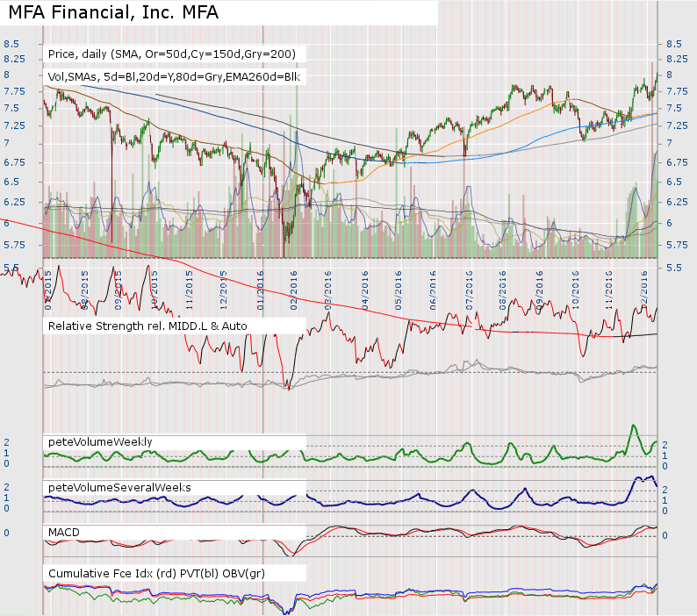Click the Relative Strength rel. MIDD.L label
This screenshot has width=697, height=616.
tap(147, 326)
